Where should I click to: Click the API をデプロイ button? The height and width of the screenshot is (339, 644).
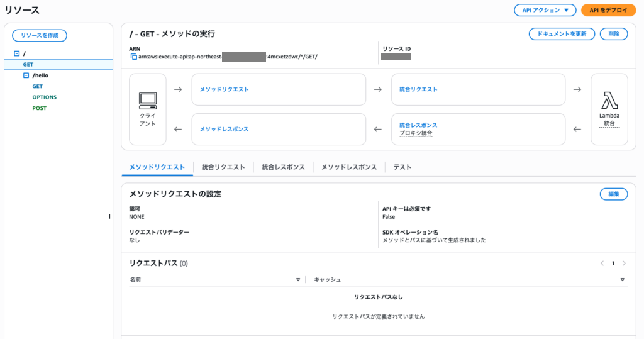tap(604, 10)
